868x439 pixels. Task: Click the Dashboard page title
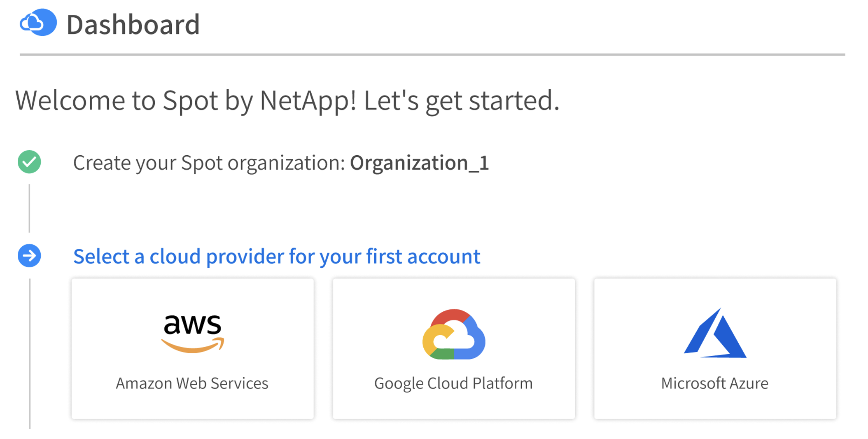pos(133,24)
